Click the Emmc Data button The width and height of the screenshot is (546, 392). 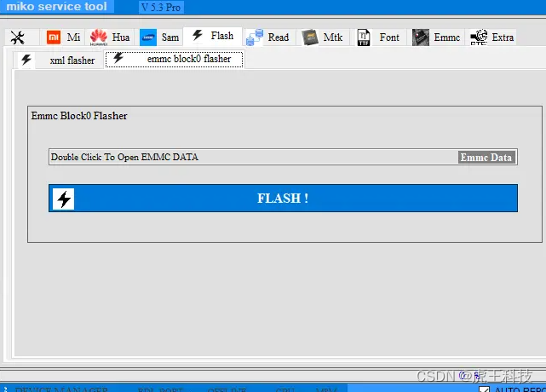[x=486, y=158]
